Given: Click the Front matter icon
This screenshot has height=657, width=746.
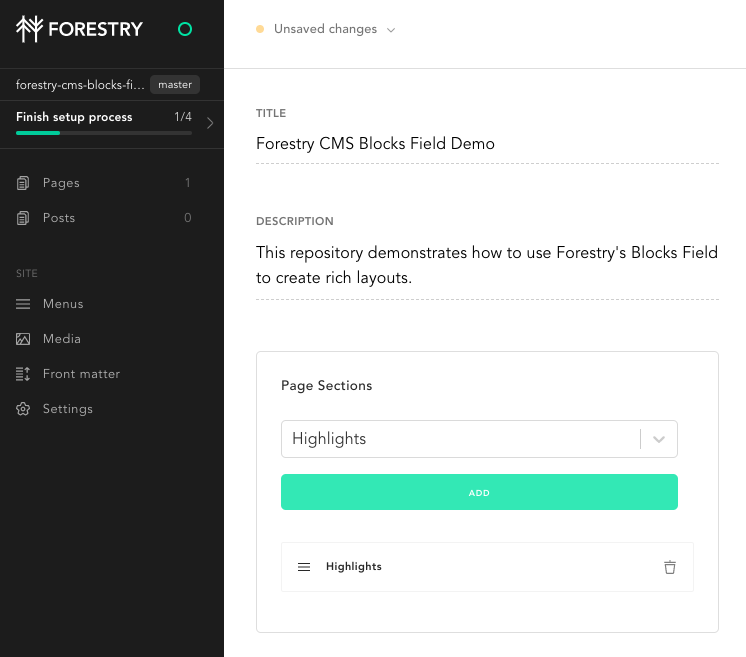Looking at the screenshot, I should 23,374.
